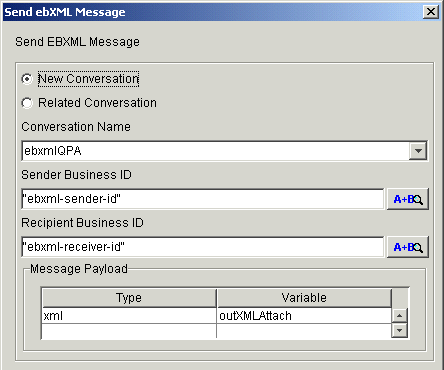Open expression builder for Recipient Business ID
Image resolution: width=444 pixels, height=370 pixels.
click(408, 247)
